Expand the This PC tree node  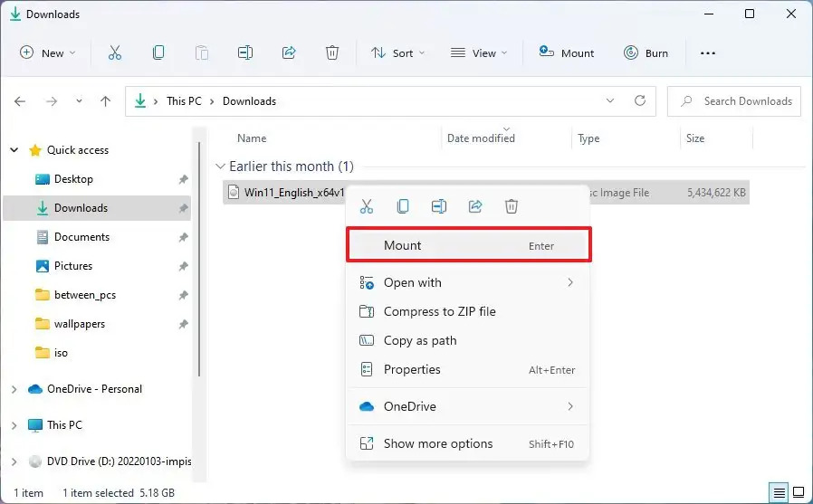point(14,426)
